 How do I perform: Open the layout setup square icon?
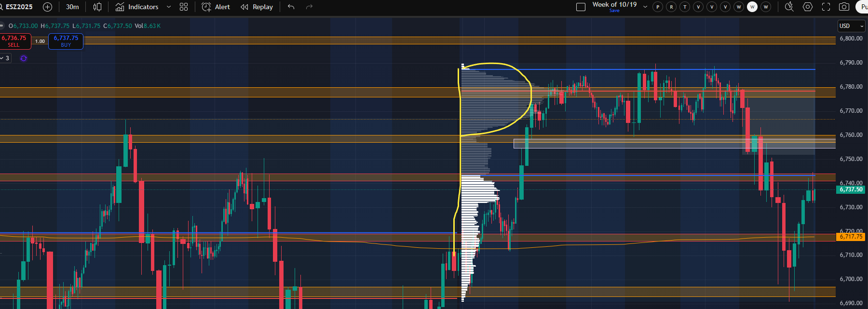click(x=581, y=7)
